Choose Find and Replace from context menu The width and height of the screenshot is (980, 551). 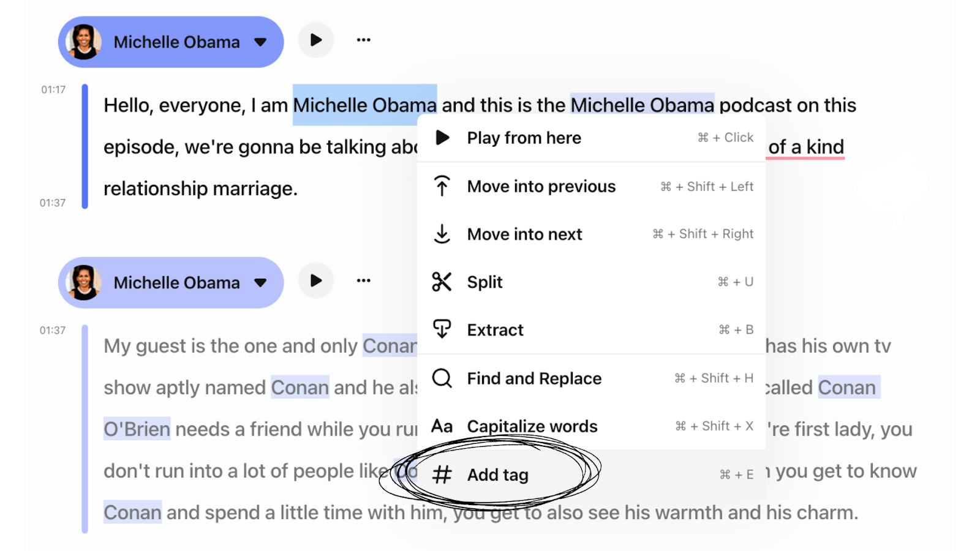tap(534, 378)
